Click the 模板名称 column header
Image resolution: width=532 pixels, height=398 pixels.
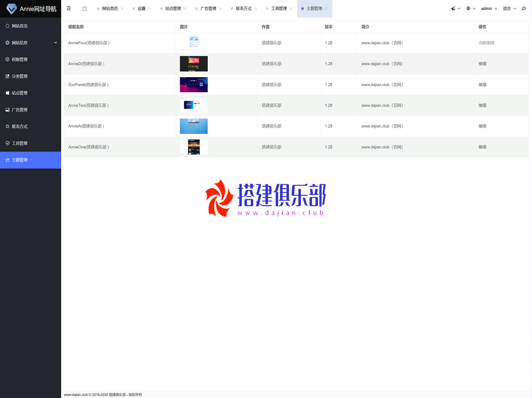click(76, 27)
